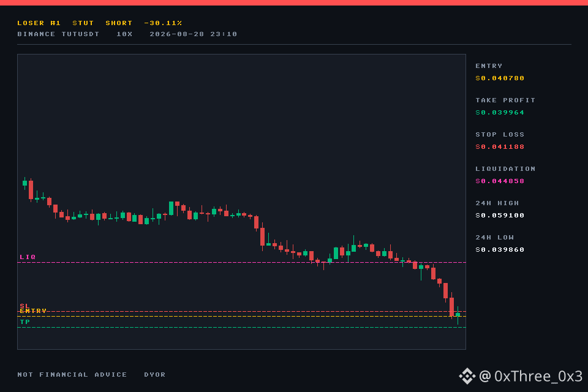Click the @0xThree_0x3 handle
588x392 pixels.
point(531,376)
